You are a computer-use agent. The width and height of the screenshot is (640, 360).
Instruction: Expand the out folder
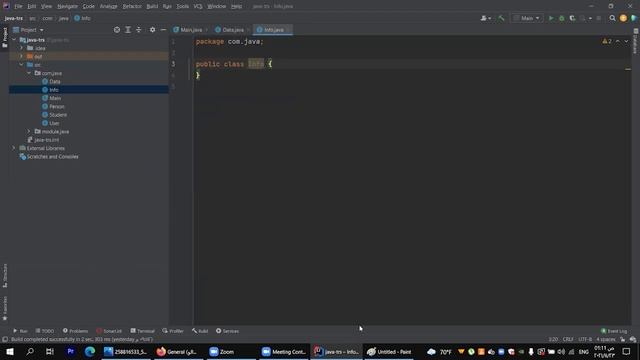[22, 56]
